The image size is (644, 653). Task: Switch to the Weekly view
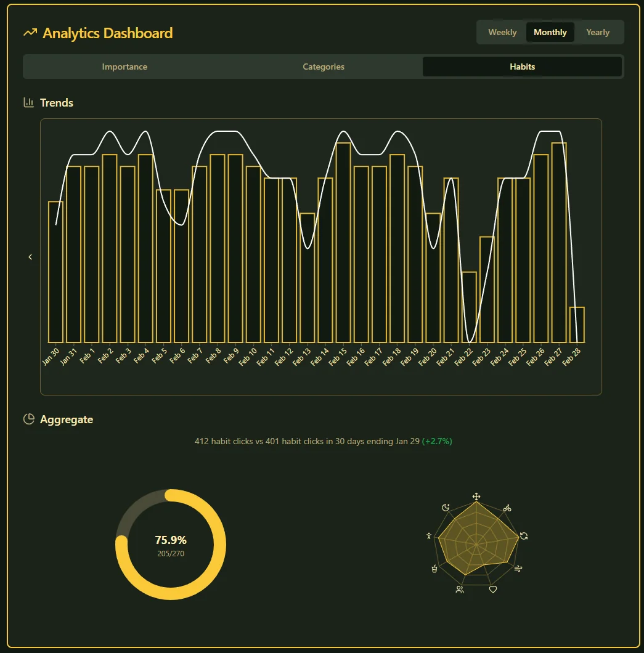pyautogui.click(x=502, y=32)
